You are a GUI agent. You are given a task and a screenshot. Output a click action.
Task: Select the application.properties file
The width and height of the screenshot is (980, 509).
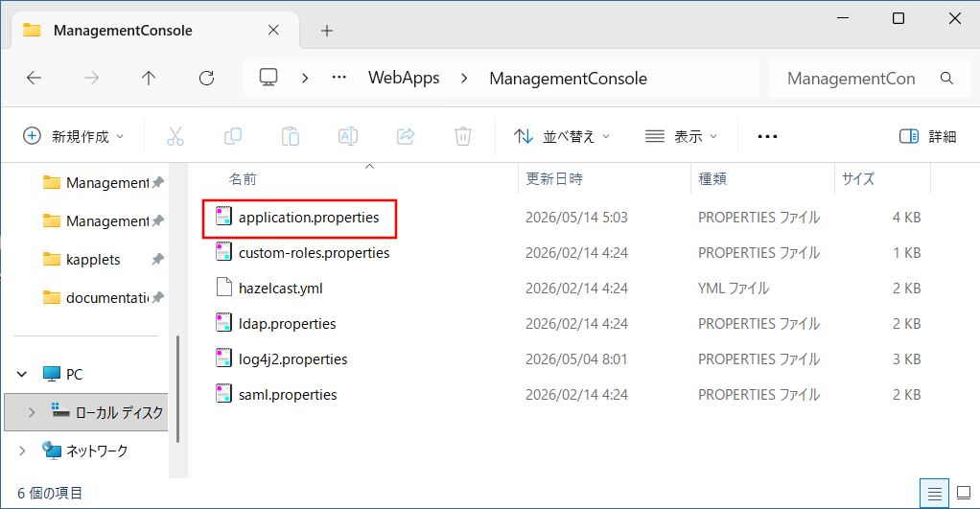tap(309, 218)
